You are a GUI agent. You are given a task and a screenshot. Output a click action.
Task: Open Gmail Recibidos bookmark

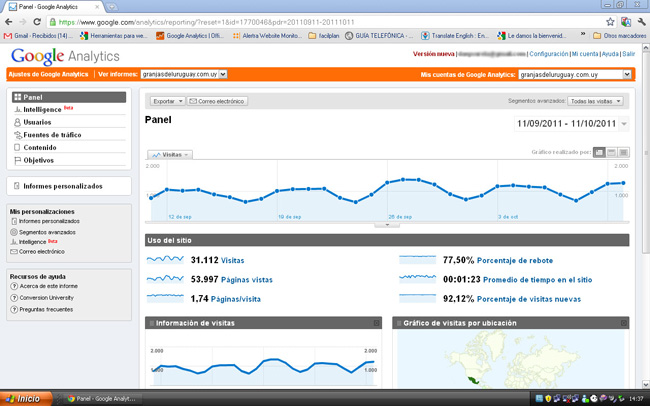(x=38, y=36)
